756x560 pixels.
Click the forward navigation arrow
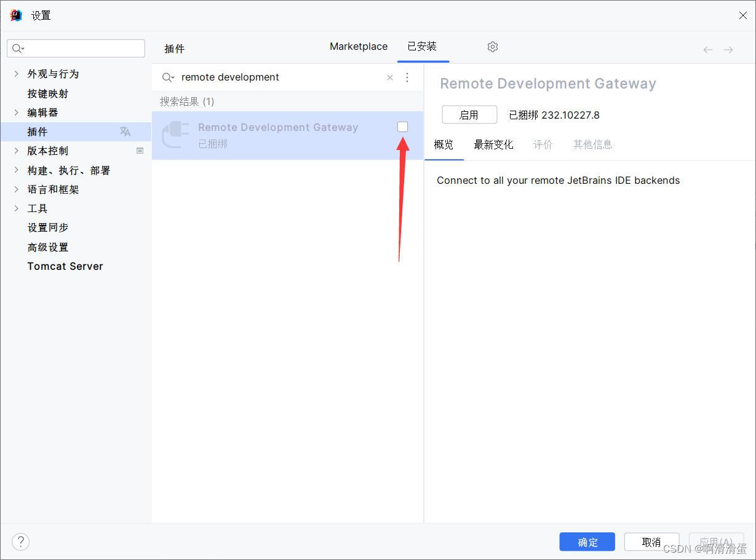(728, 49)
